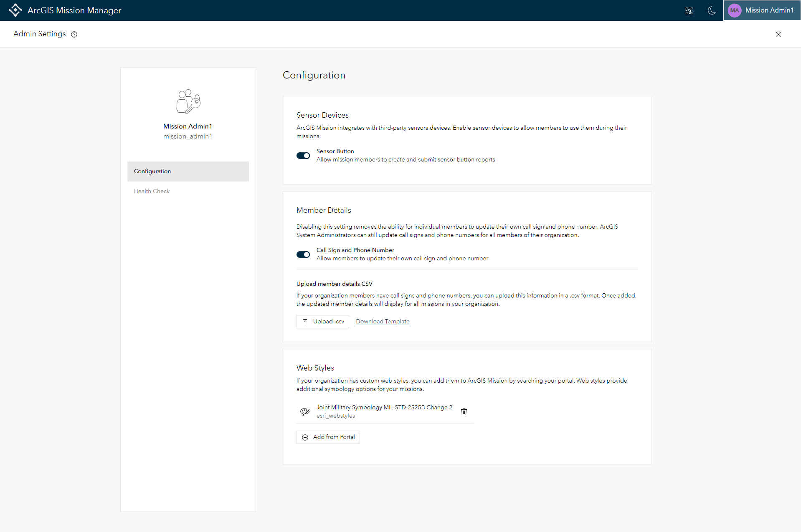Open the QR code icon in the header

[689, 10]
